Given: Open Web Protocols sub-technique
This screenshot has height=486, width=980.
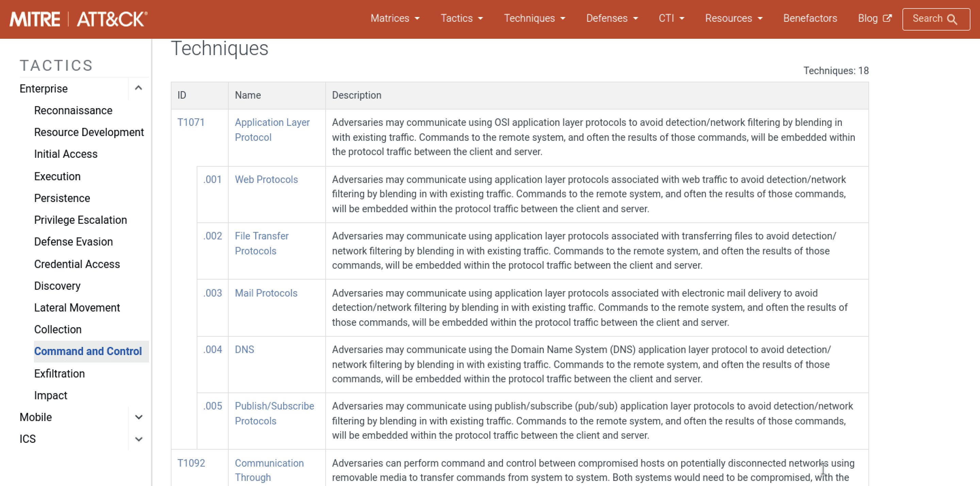Looking at the screenshot, I should point(266,179).
